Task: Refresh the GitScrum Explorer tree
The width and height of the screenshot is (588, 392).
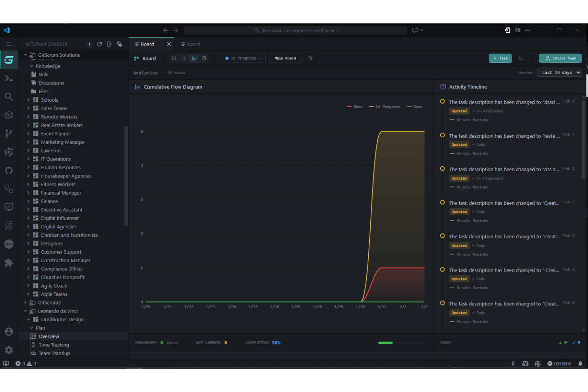Action: coord(99,44)
